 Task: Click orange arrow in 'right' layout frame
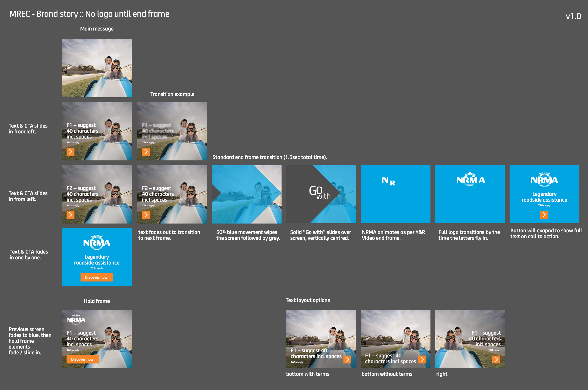[496, 359]
